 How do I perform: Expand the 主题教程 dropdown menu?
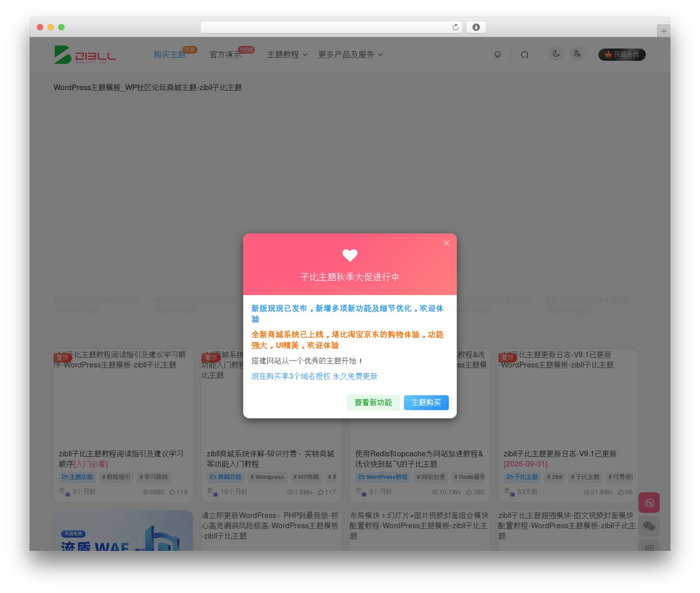point(287,55)
